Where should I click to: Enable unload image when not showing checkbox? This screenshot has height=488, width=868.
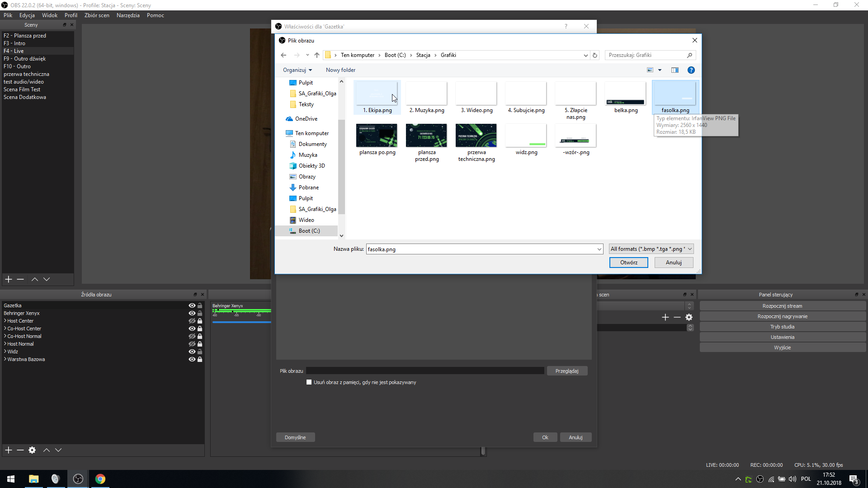click(x=309, y=382)
